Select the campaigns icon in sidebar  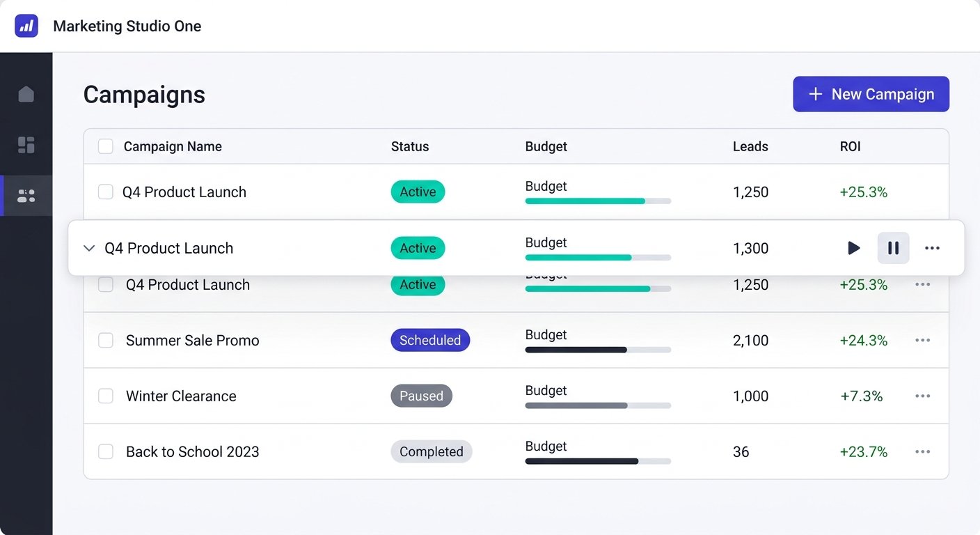click(26, 196)
